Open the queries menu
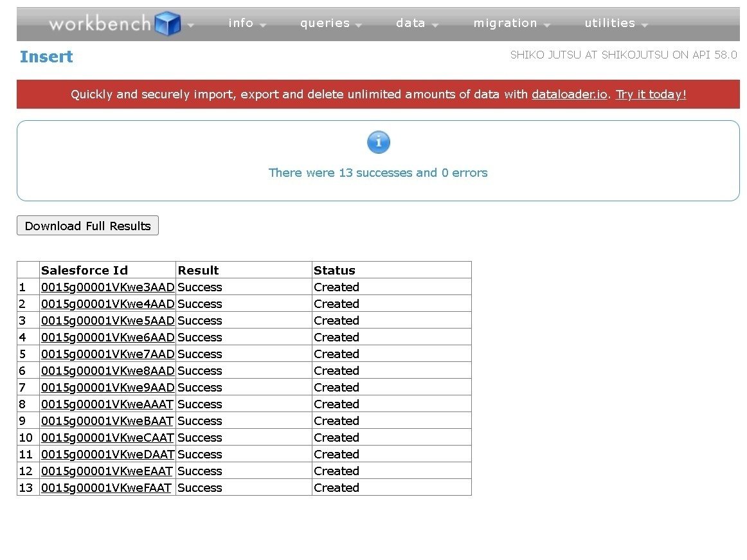This screenshot has height=560, width=747. point(331,23)
